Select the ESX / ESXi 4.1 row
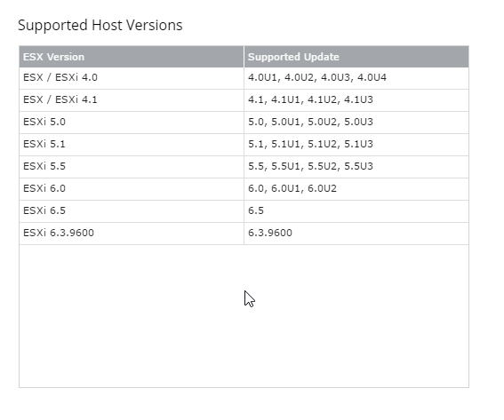 244,100
